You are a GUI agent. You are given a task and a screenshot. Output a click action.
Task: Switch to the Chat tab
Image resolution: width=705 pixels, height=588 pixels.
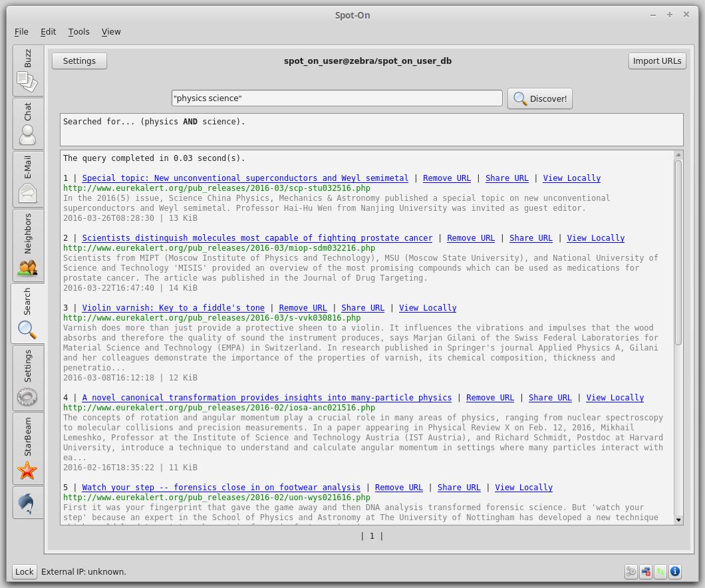[27, 123]
